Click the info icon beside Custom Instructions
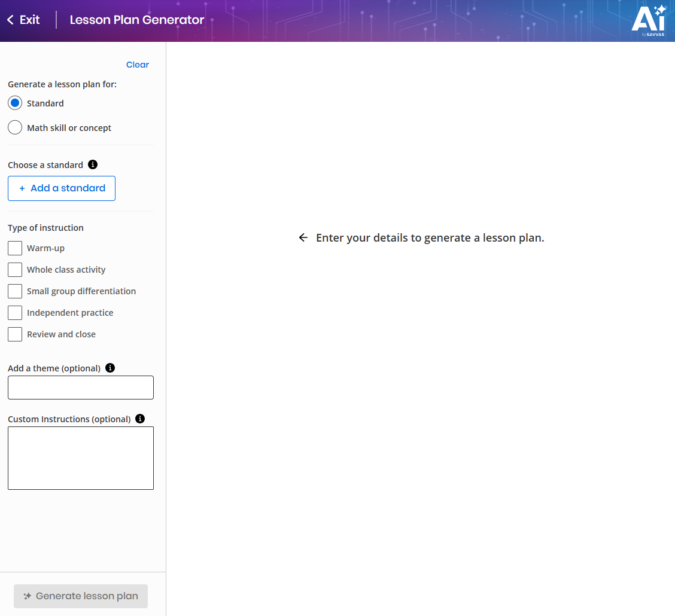This screenshot has width=675, height=616. click(x=140, y=418)
